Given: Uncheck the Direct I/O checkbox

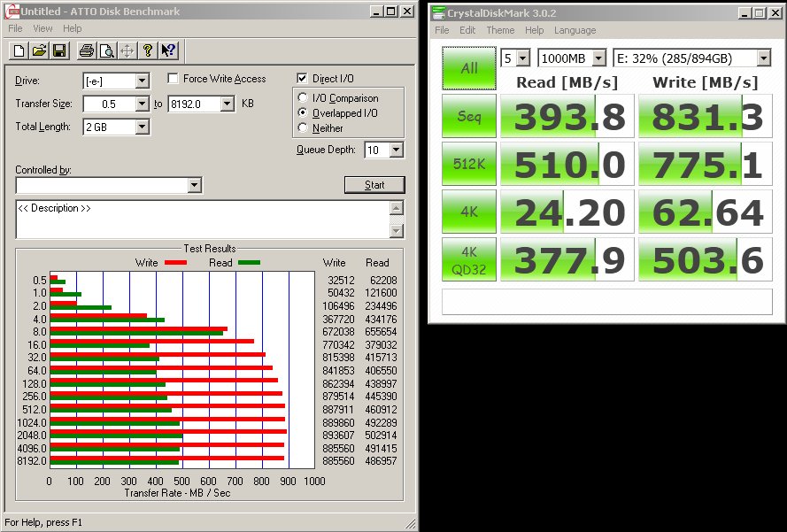Looking at the screenshot, I should pyautogui.click(x=302, y=78).
